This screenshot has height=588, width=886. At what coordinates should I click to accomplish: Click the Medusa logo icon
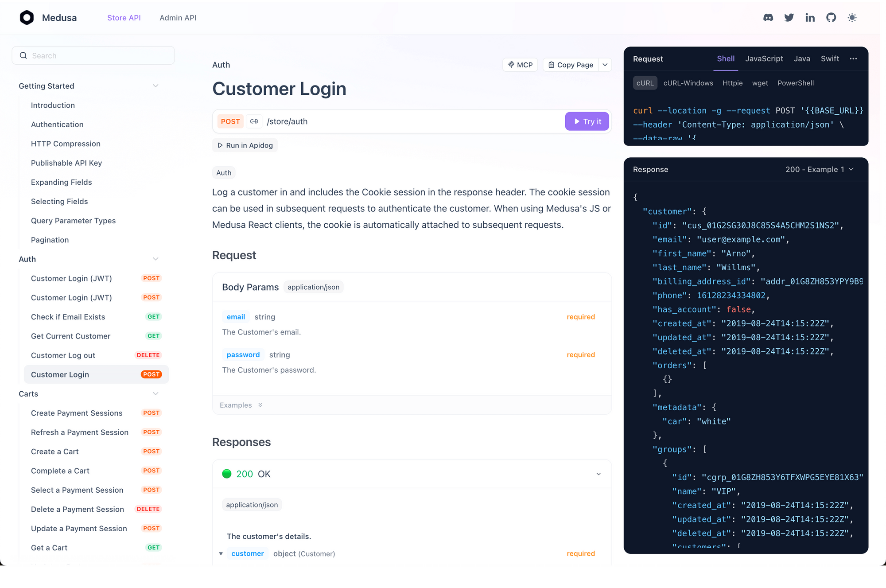[27, 18]
